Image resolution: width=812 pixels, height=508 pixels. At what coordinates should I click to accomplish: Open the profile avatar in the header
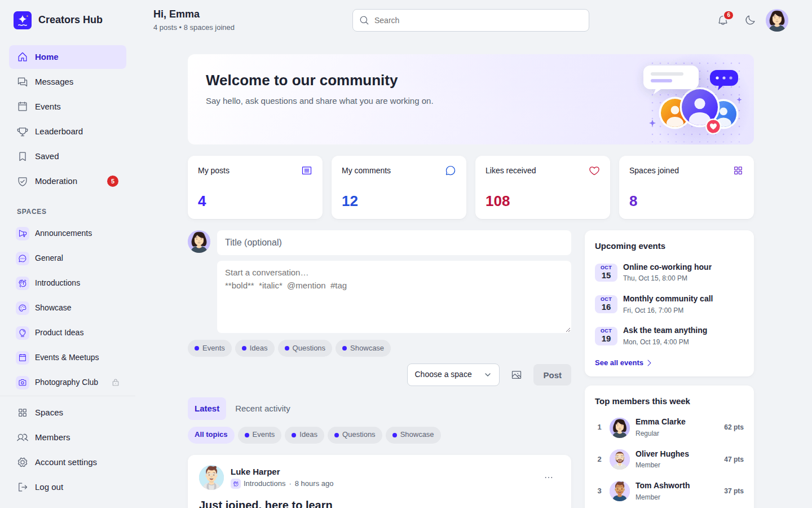tap(777, 20)
